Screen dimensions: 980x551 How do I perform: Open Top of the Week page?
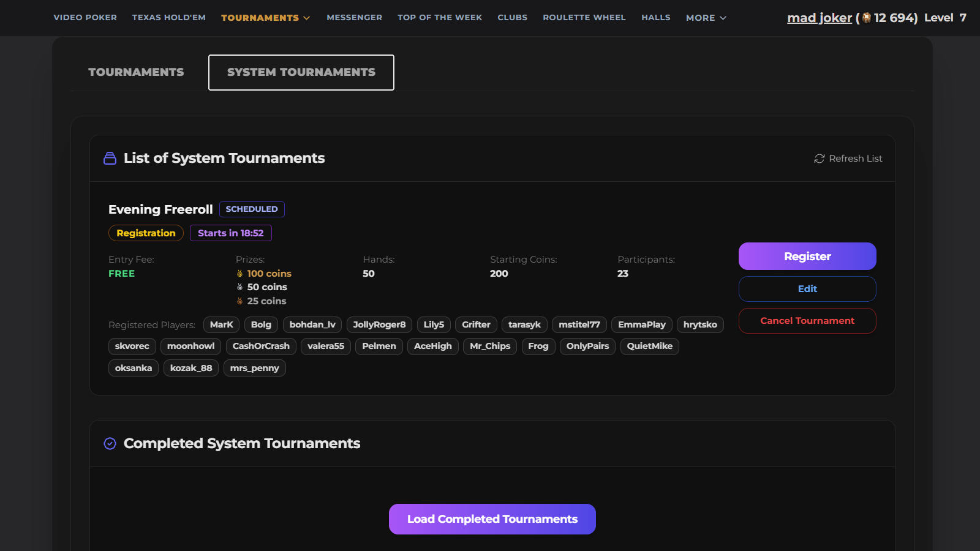coord(440,18)
